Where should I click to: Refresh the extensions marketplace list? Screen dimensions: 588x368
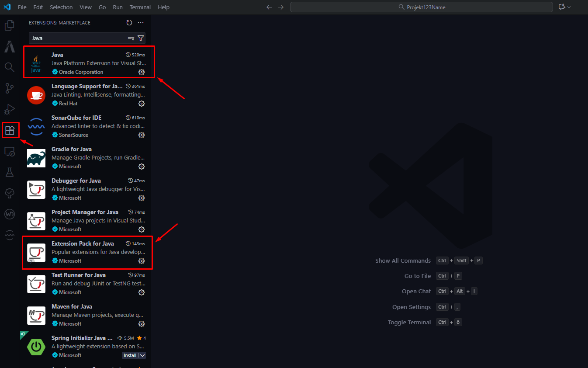click(x=129, y=22)
